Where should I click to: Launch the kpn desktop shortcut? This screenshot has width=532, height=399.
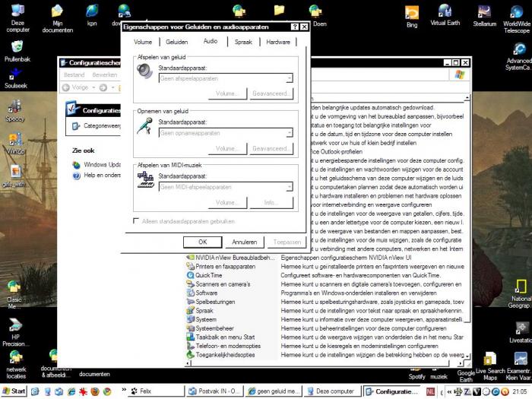tap(92, 15)
